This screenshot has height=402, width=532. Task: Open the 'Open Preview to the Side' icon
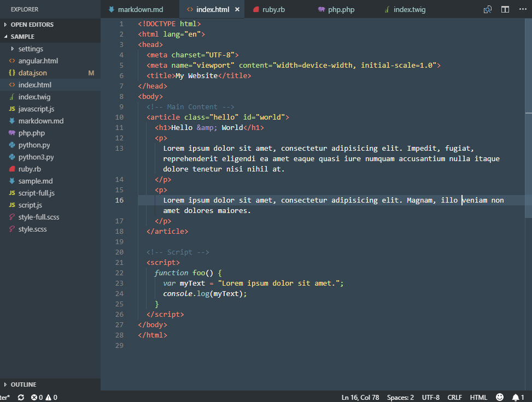tap(488, 9)
